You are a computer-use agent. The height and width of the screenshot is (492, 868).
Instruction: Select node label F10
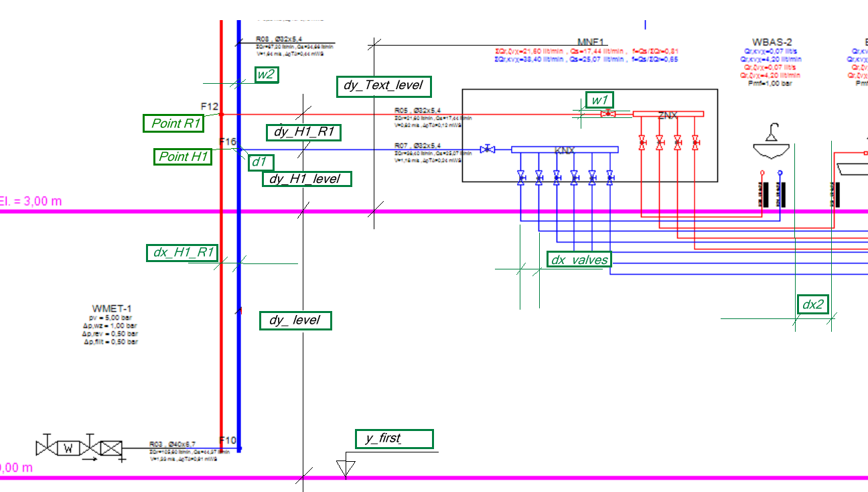pos(228,440)
